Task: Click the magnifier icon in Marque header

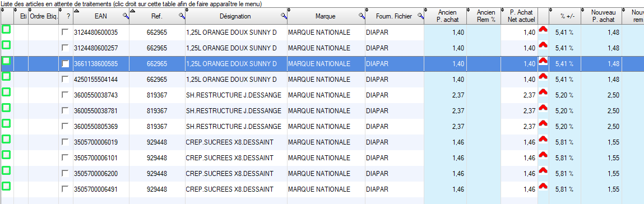Action: pos(362,16)
